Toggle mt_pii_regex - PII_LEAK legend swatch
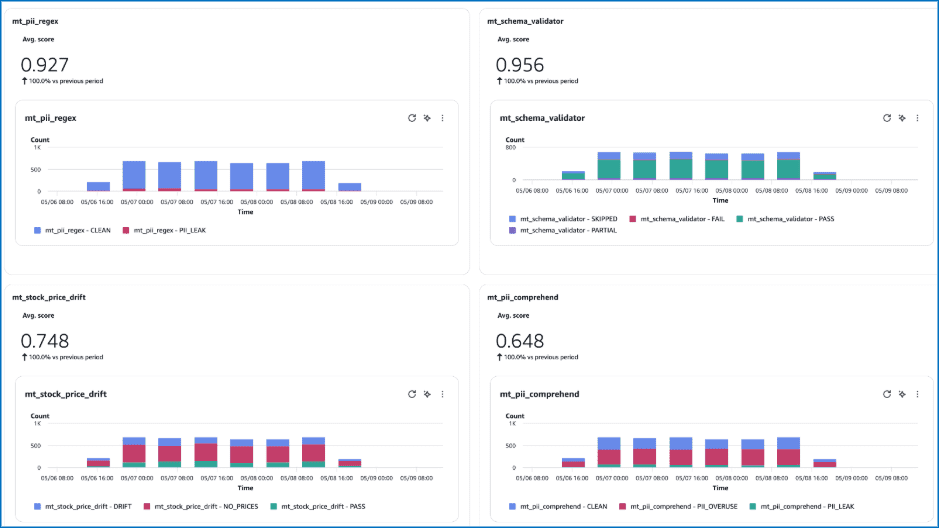Viewport: 939px width, 528px height. click(126, 230)
